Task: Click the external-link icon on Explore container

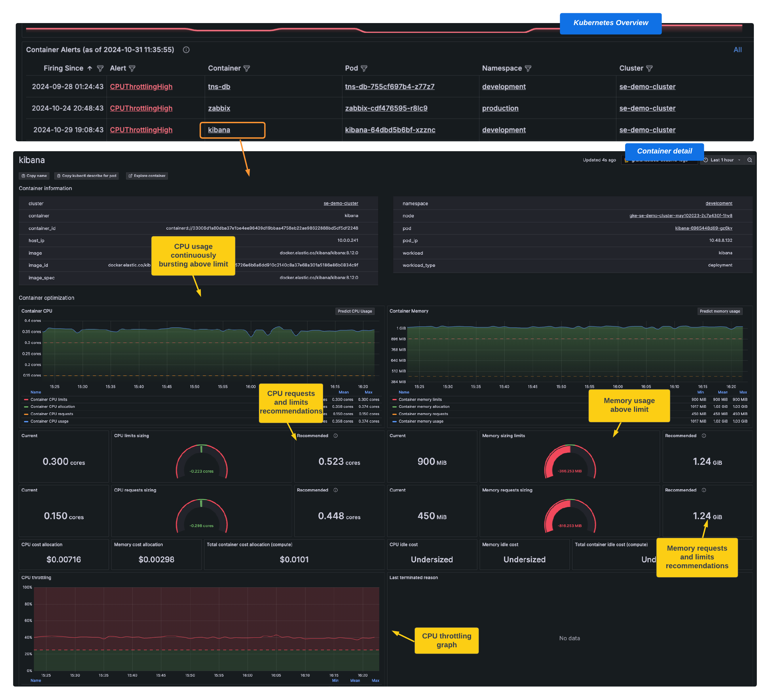Action: pos(131,176)
